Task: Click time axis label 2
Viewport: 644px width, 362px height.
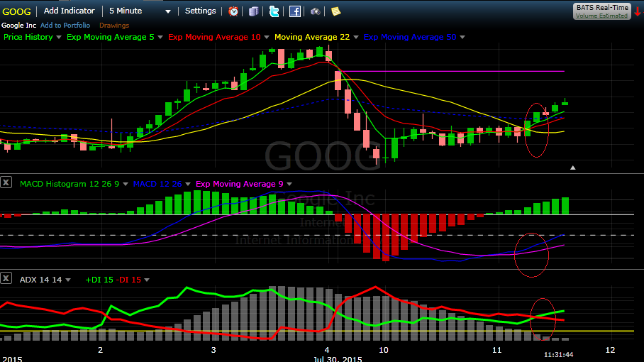Action: pyautogui.click(x=100, y=350)
